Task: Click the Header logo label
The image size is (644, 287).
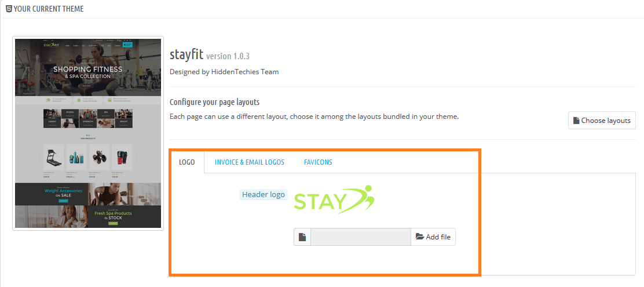Action: 264,194
